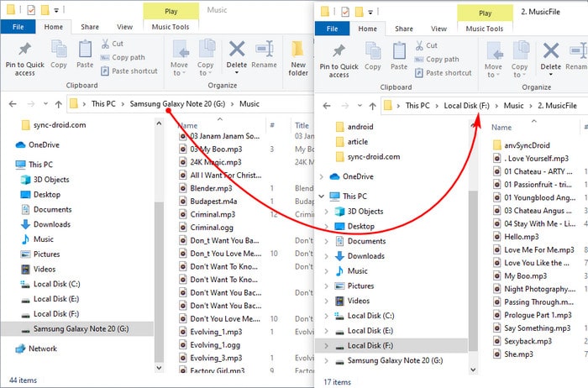
Task: Click New folder icon in left window
Action: tap(297, 49)
